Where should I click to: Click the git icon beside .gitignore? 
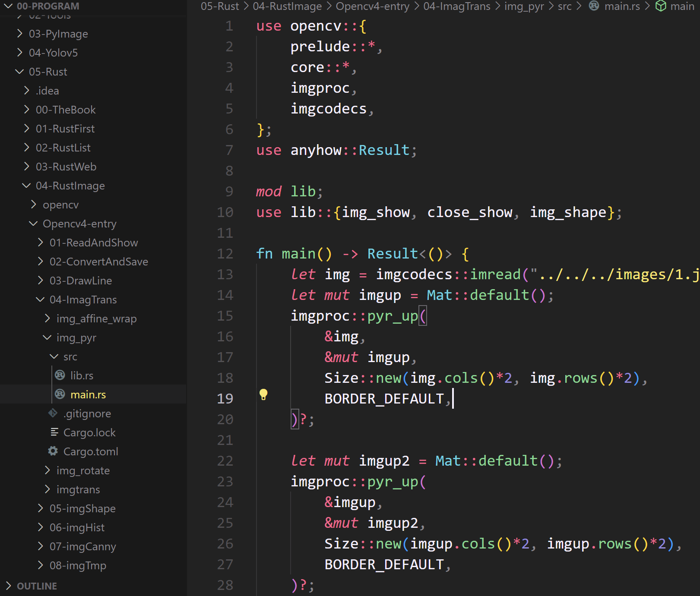click(53, 413)
